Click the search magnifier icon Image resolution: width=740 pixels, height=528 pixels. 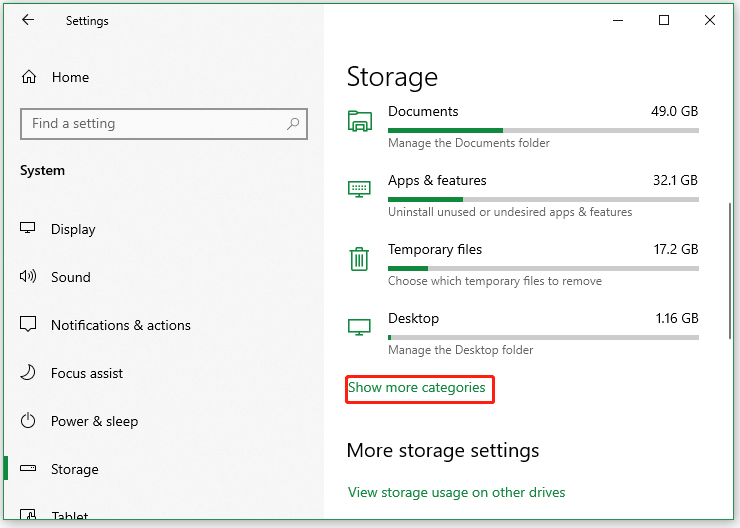tap(293, 124)
